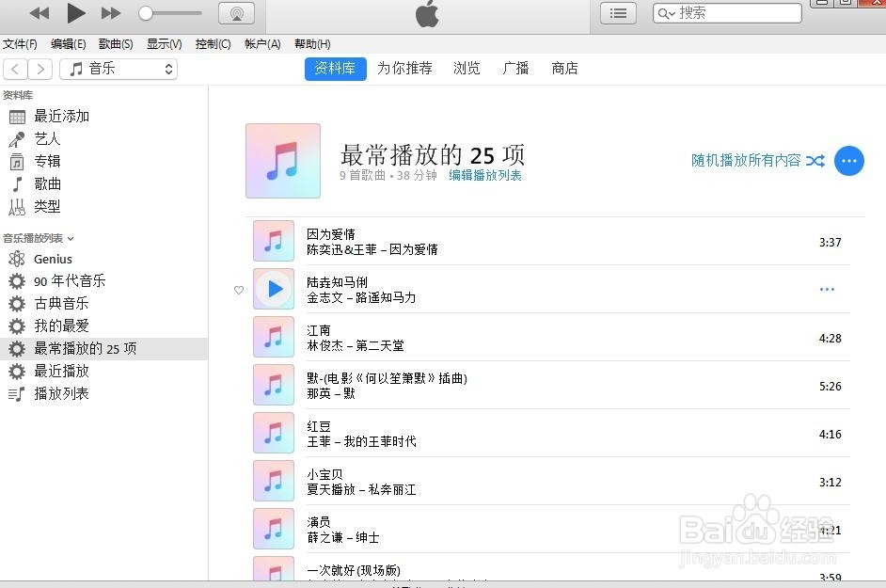Open the 我的最爱 playlist
The height and width of the screenshot is (588, 886).
tap(61, 326)
